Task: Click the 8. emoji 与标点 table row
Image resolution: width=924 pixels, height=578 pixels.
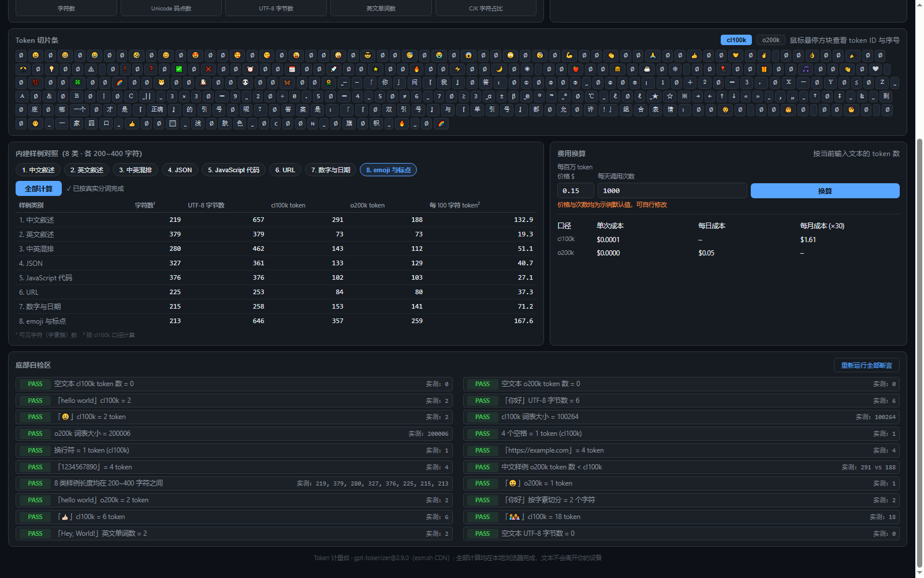Action: tap(276, 321)
